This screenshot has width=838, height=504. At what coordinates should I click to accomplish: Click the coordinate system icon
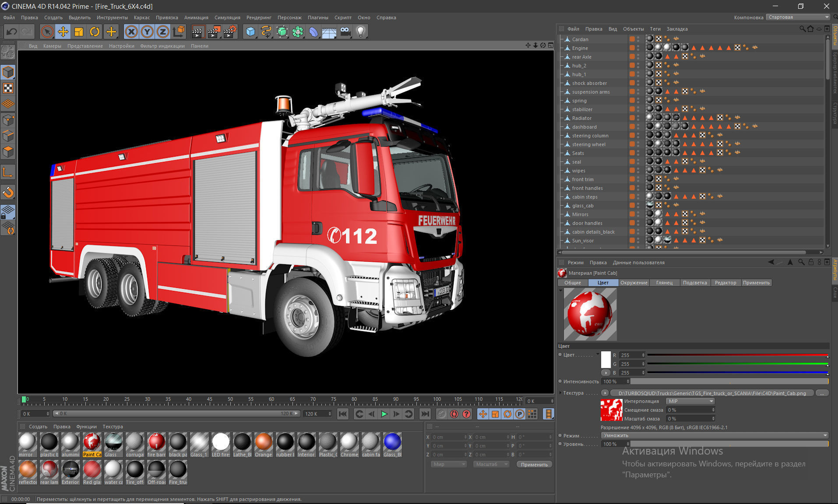coord(179,31)
